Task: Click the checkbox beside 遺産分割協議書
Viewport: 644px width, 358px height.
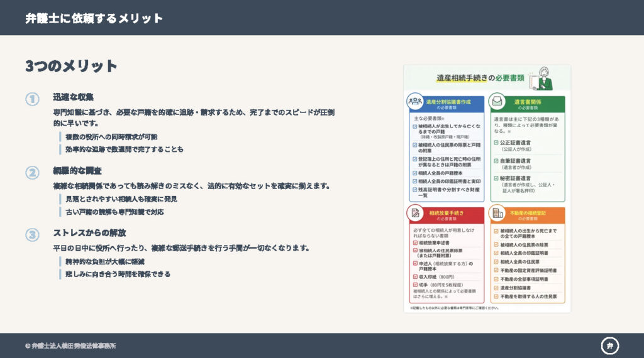Action: tap(496, 288)
